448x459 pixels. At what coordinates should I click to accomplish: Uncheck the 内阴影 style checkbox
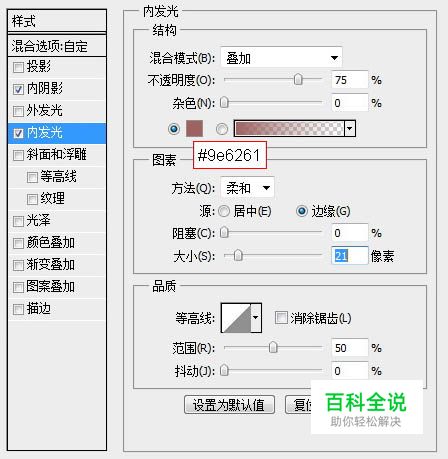pyautogui.click(x=18, y=89)
